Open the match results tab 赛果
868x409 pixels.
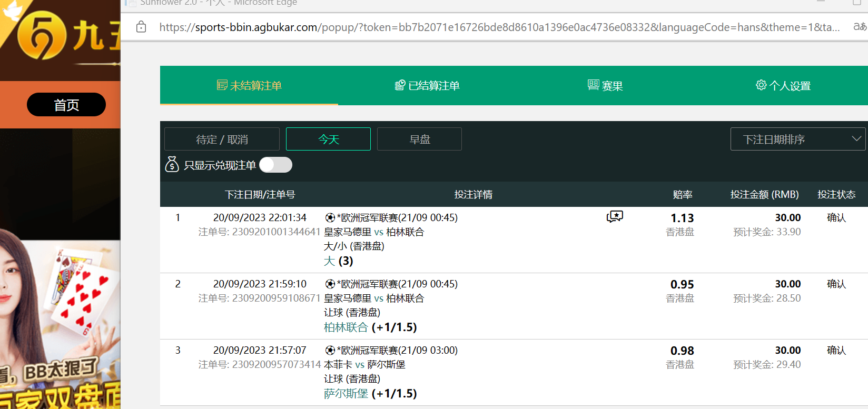605,85
